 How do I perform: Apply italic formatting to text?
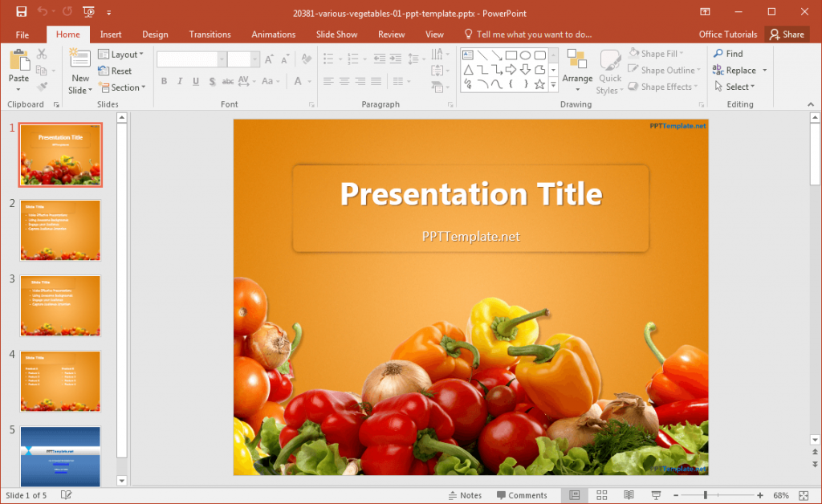pos(180,81)
